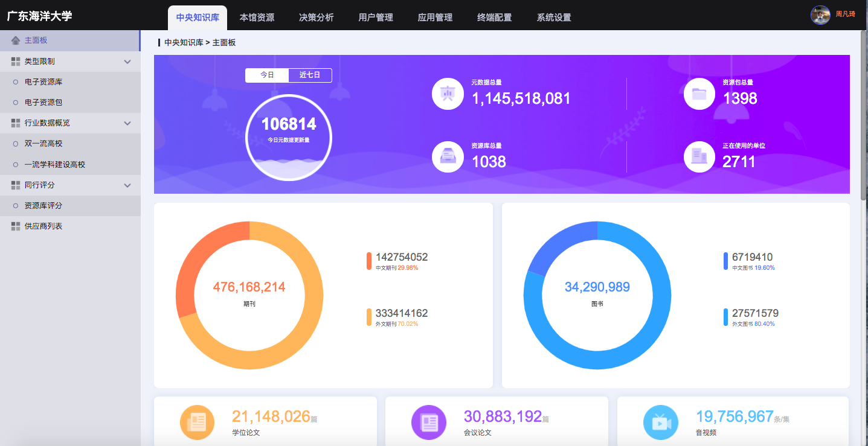
Task: Click the 正在使用的单位 value 2711
Action: click(739, 162)
